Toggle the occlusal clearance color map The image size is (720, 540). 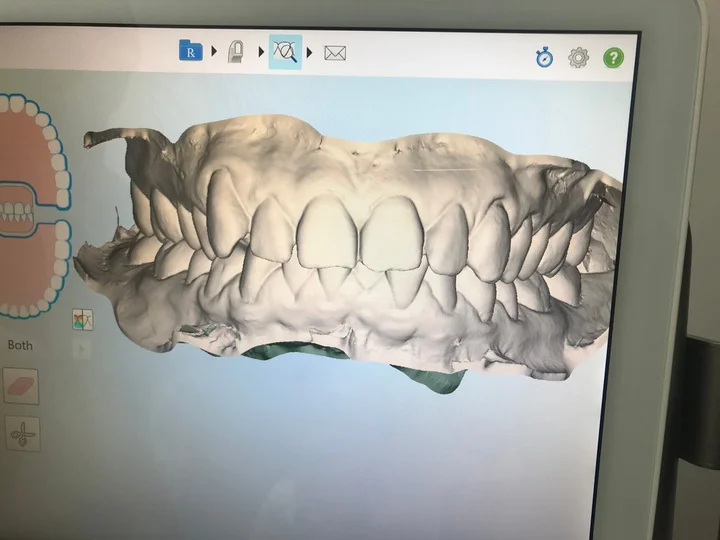(x=82, y=319)
